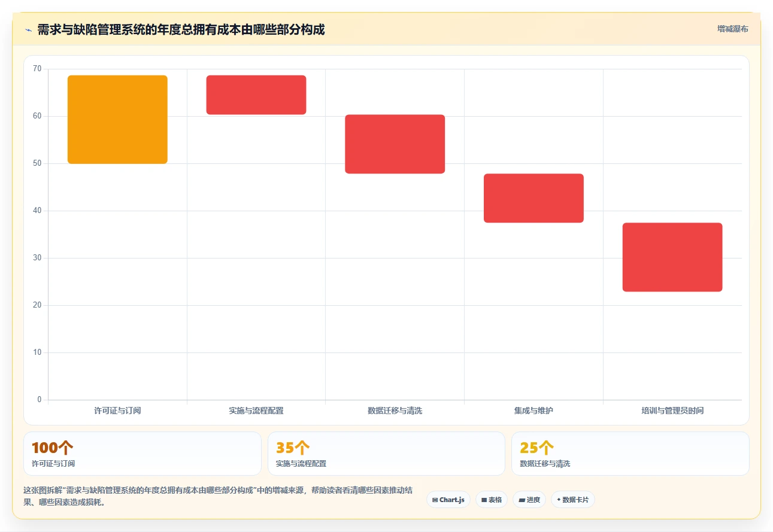Click the y-axis value 10
Image resolution: width=773 pixels, height=532 pixels.
[x=37, y=352]
